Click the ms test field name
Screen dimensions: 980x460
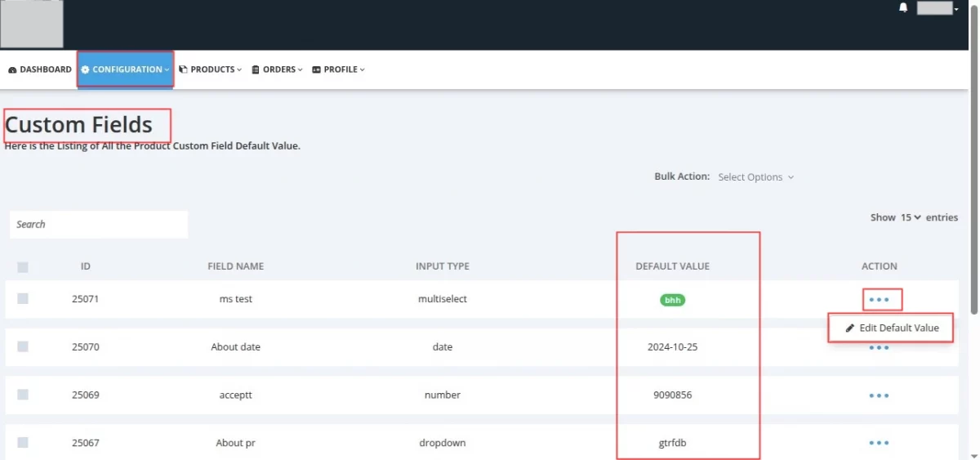(236, 299)
